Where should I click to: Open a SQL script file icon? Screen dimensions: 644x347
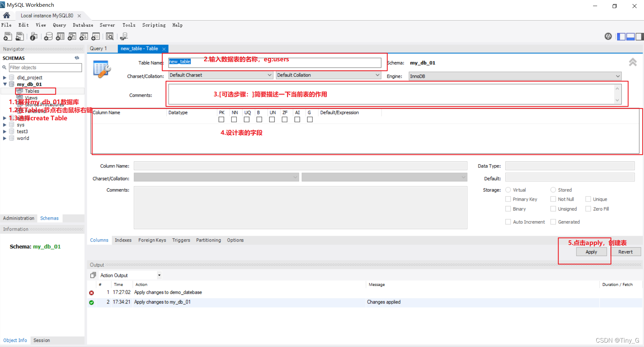[20, 36]
